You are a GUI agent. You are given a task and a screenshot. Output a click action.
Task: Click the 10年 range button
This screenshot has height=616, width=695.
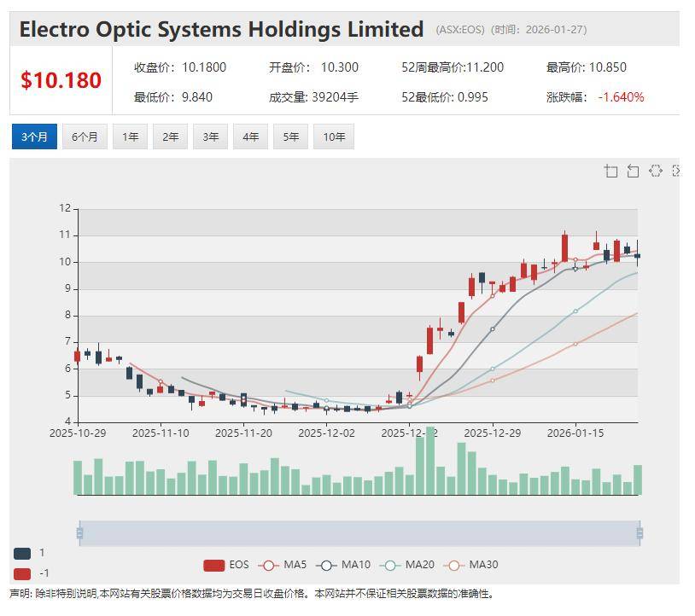(x=333, y=137)
